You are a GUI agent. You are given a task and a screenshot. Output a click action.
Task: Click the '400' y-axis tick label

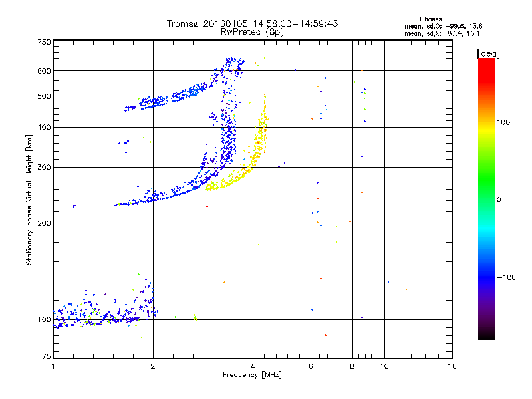point(44,128)
